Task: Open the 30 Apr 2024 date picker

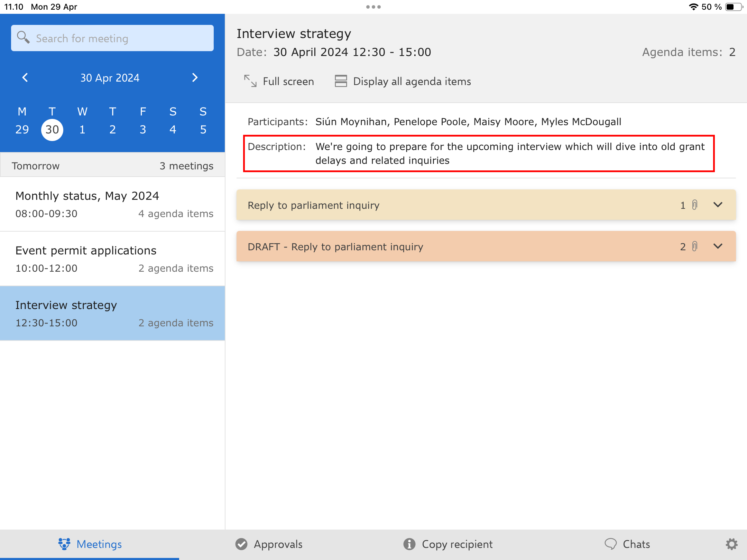Action: click(110, 78)
